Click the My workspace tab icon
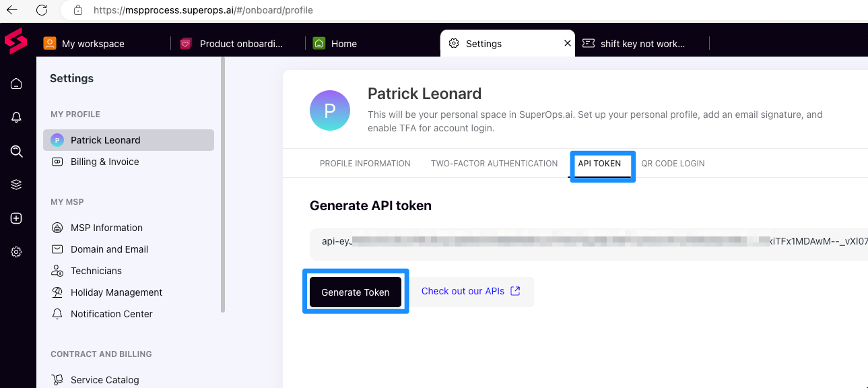 click(x=50, y=43)
